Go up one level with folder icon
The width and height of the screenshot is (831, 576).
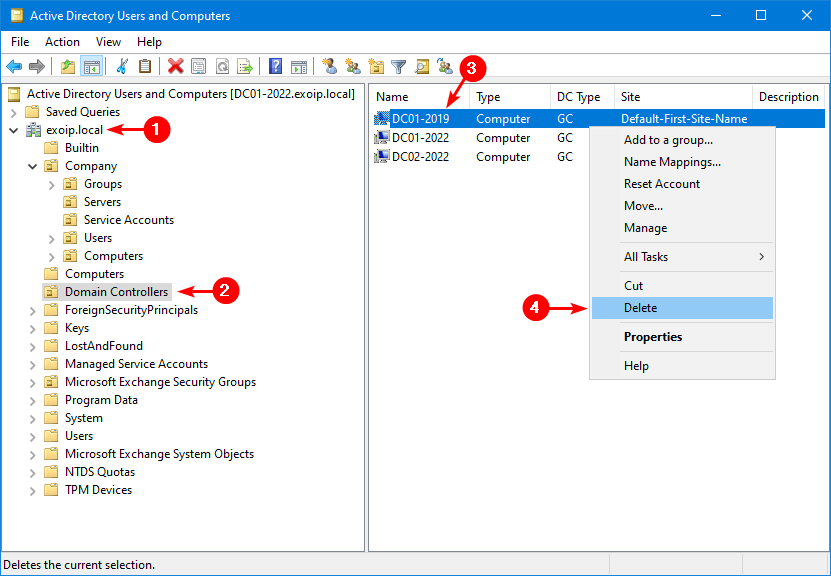pyautogui.click(x=68, y=67)
